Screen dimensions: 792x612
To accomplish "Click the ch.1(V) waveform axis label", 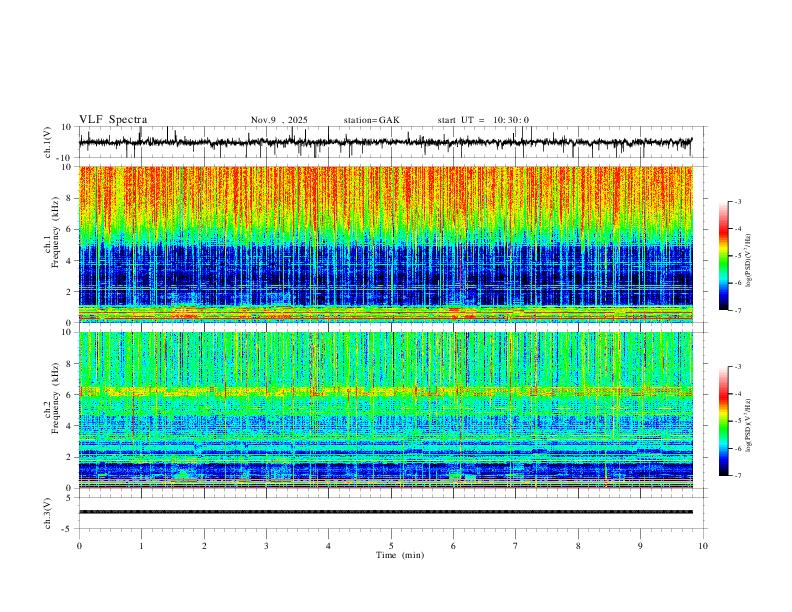I will pos(48,142).
